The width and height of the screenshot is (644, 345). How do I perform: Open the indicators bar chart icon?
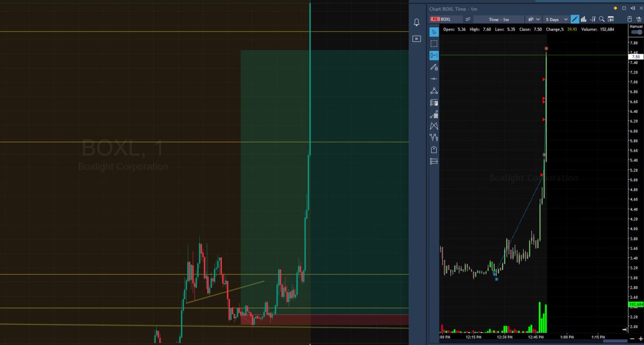[583, 19]
